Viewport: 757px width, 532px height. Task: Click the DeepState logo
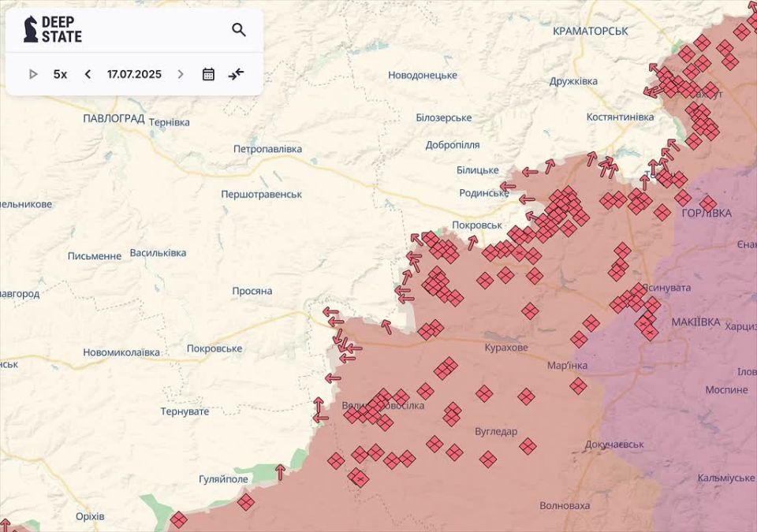point(53,29)
